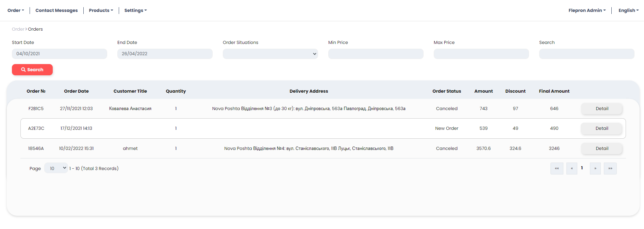Screen dimensions: 644x229
Task: Select order number F2B1C5
Action: pos(36,108)
